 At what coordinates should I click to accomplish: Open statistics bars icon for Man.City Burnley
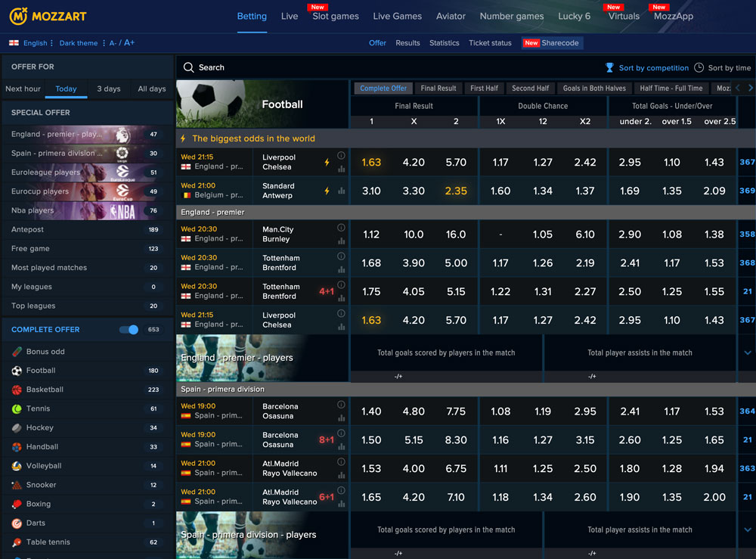342,241
